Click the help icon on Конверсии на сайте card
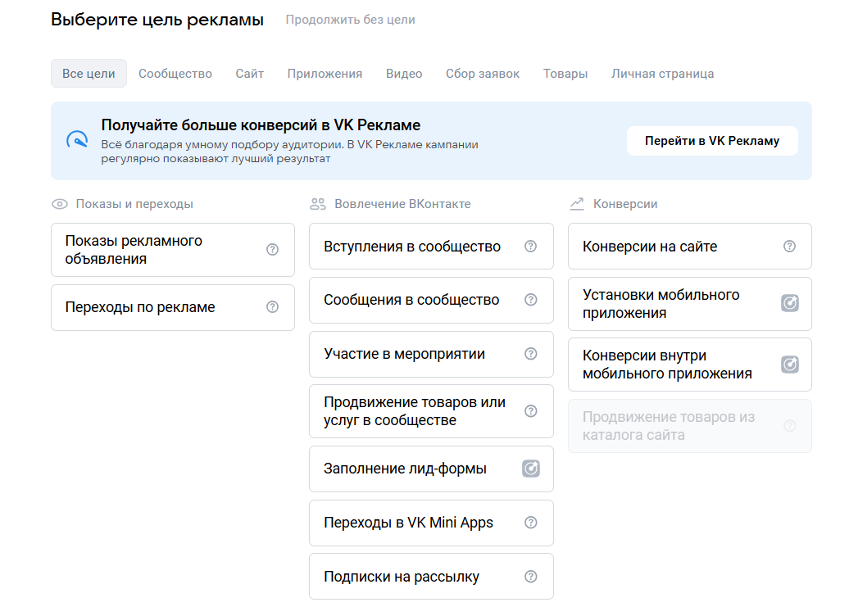The width and height of the screenshot is (849, 616). point(789,245)
